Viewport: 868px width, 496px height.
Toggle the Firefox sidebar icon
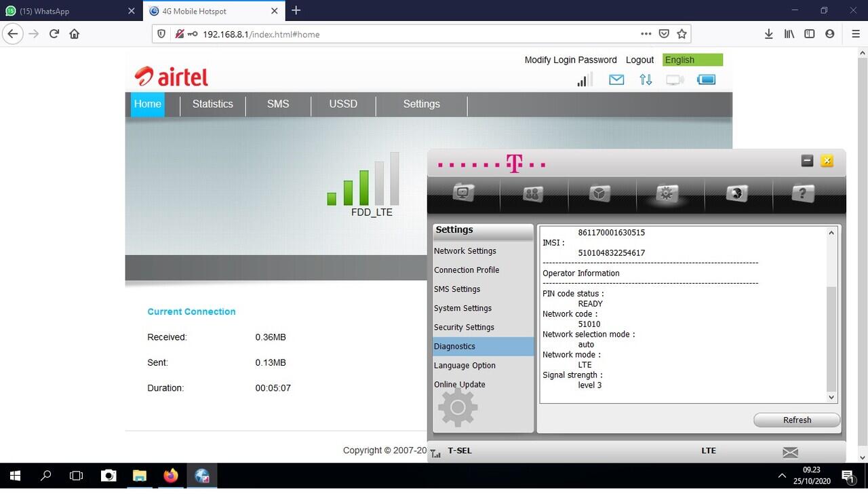pyautogui.click(x=809, y=34)
